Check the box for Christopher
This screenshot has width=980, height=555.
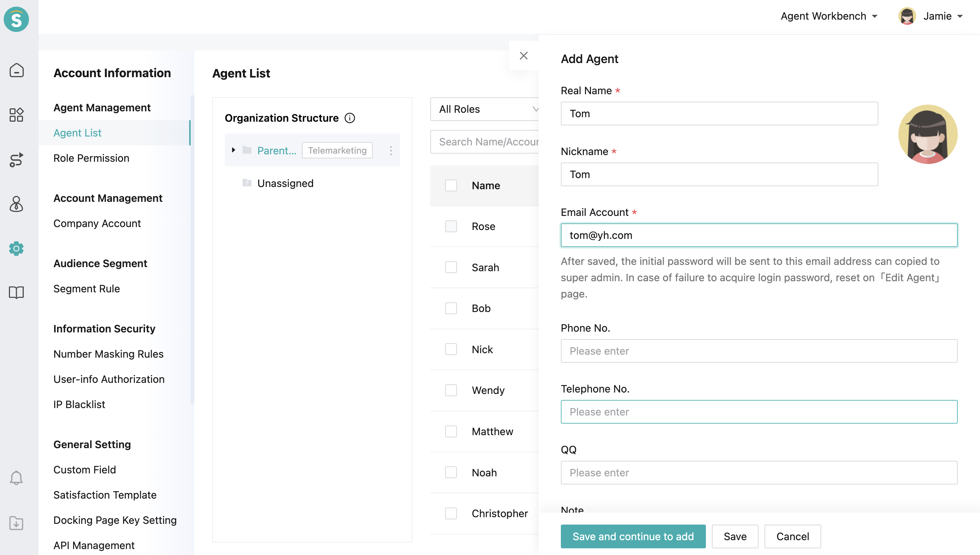[451, 513]
